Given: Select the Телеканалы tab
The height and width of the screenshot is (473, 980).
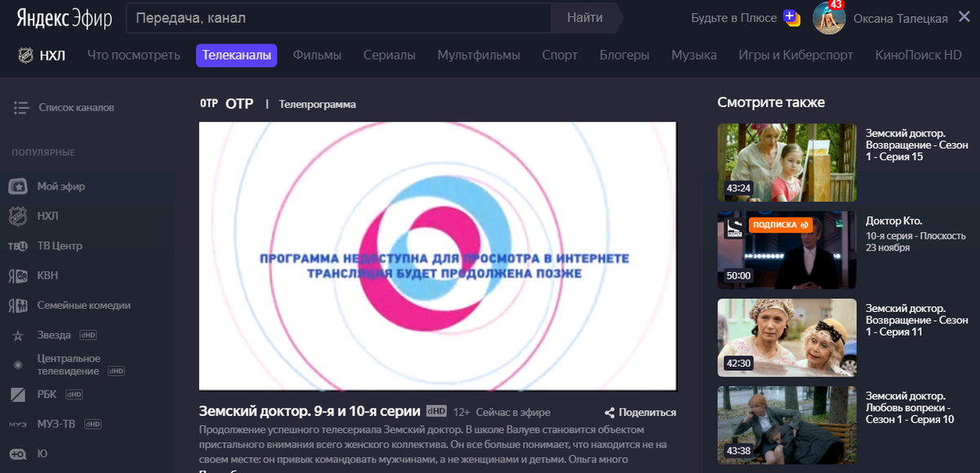Looking at the screenshot, I should 237,56.
